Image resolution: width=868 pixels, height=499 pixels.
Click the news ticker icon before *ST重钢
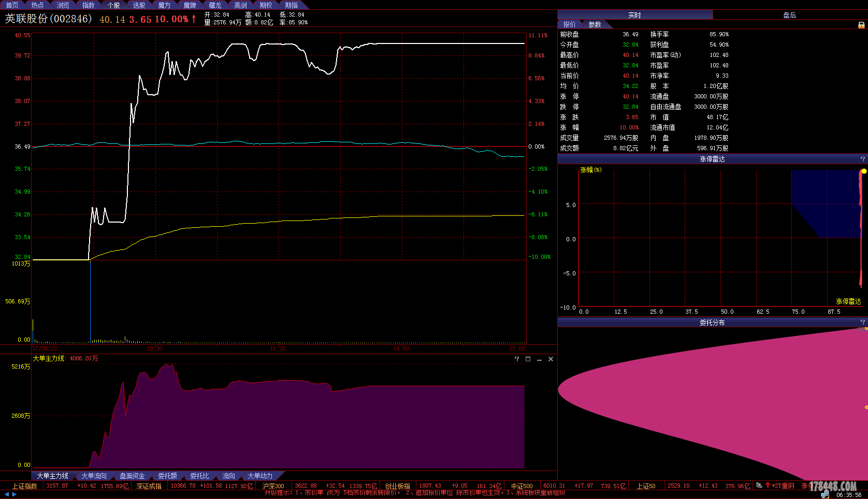pyautogui.click(x=759, y=486)
